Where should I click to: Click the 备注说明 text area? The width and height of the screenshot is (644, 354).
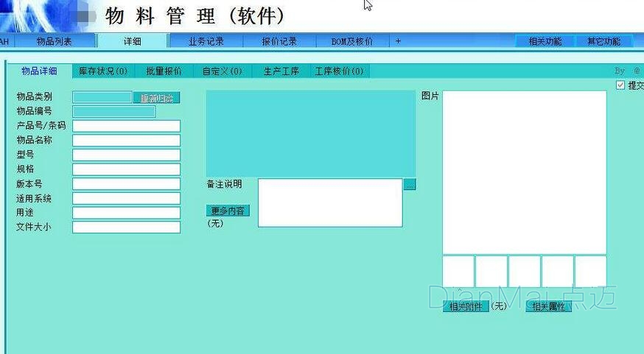pos(330,202)
